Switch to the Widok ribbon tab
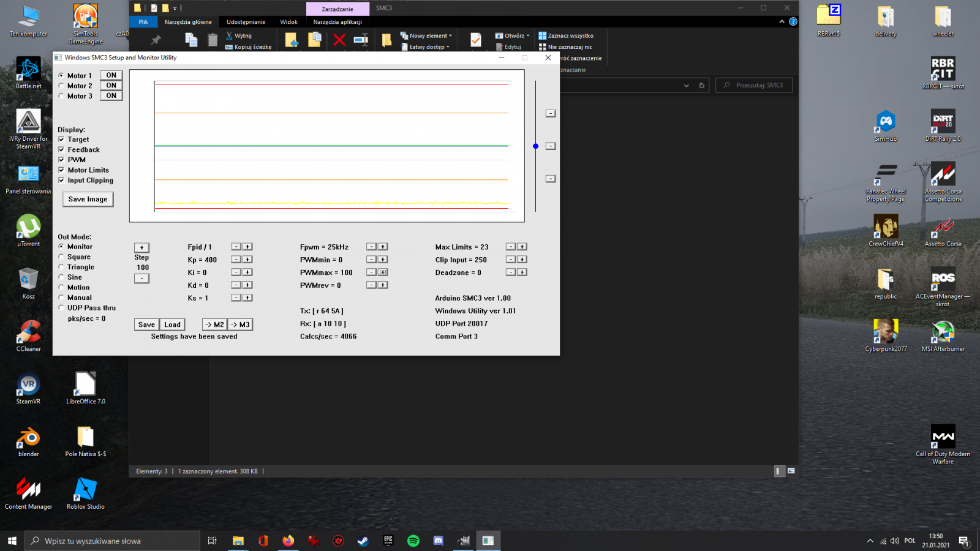The image size is (980, 551). coord(288,22)
